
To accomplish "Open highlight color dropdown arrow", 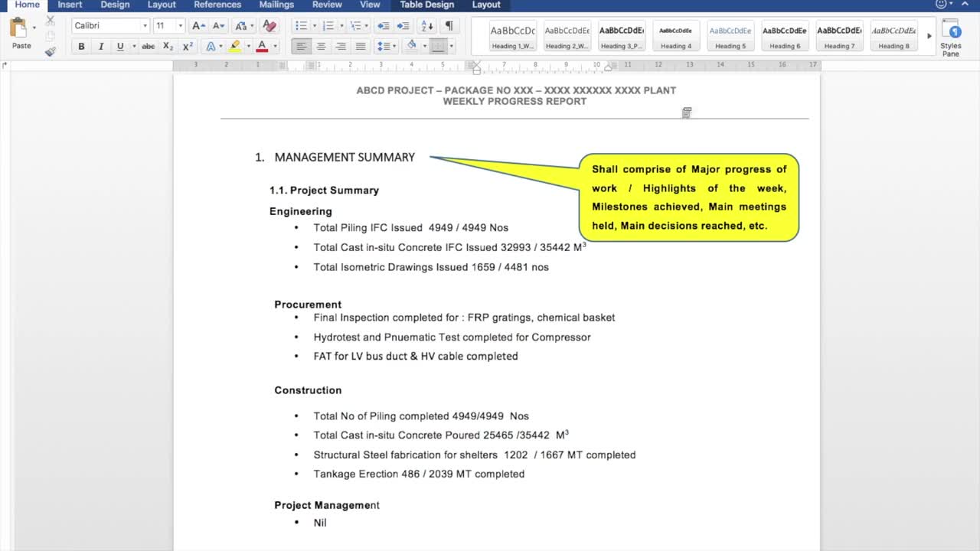I will click(x=248, y=47).
